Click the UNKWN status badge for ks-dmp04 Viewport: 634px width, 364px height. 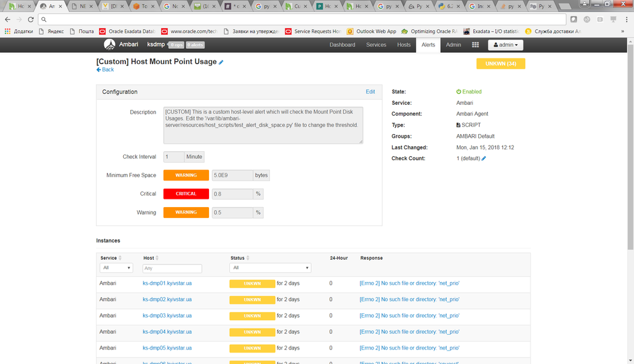[x=252, y=332]
